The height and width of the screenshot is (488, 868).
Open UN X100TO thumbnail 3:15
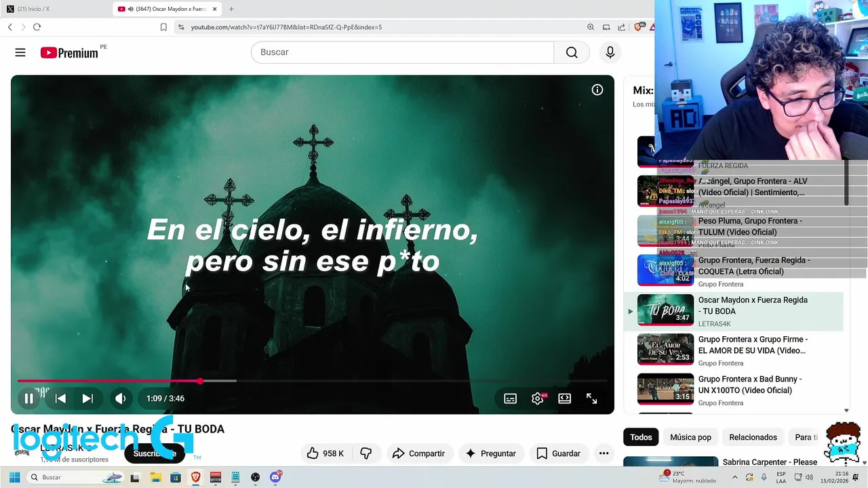[x=665, y=389]
